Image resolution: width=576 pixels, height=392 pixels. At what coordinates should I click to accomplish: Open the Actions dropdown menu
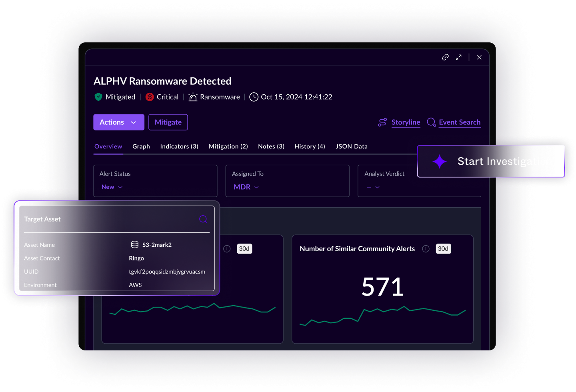click(x=119, y=122)
